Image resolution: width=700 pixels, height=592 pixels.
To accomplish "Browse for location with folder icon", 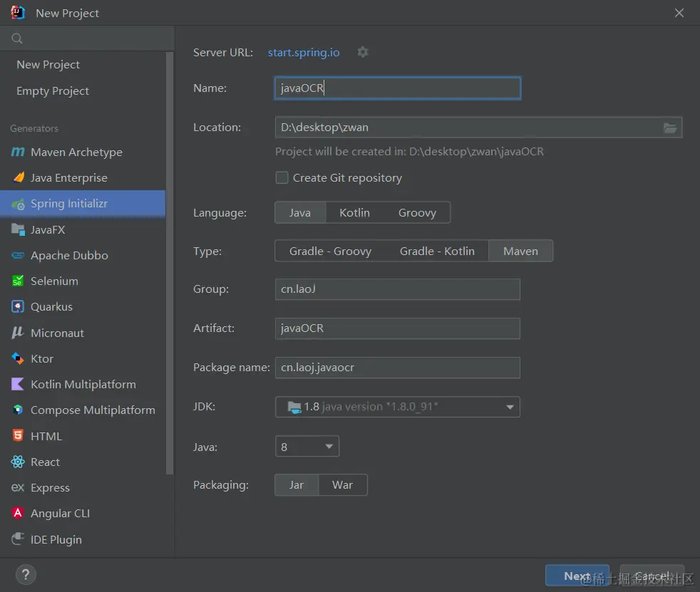I will [669, 128].
